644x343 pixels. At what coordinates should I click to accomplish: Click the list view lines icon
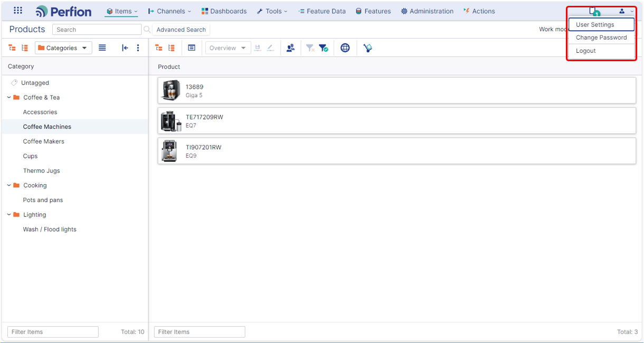[x=102, y=48]
